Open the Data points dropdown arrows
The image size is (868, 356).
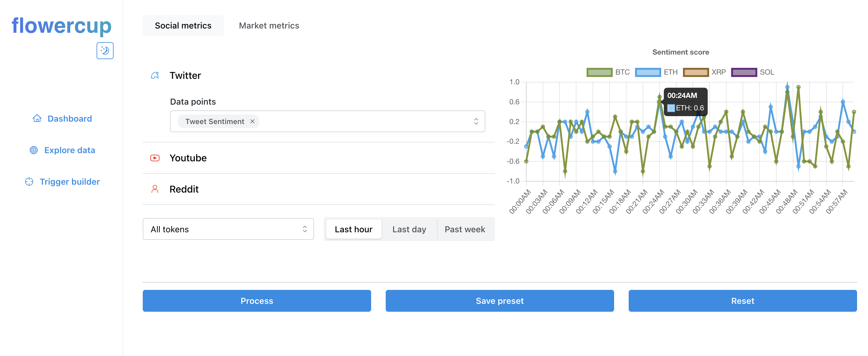coord(476,122)
